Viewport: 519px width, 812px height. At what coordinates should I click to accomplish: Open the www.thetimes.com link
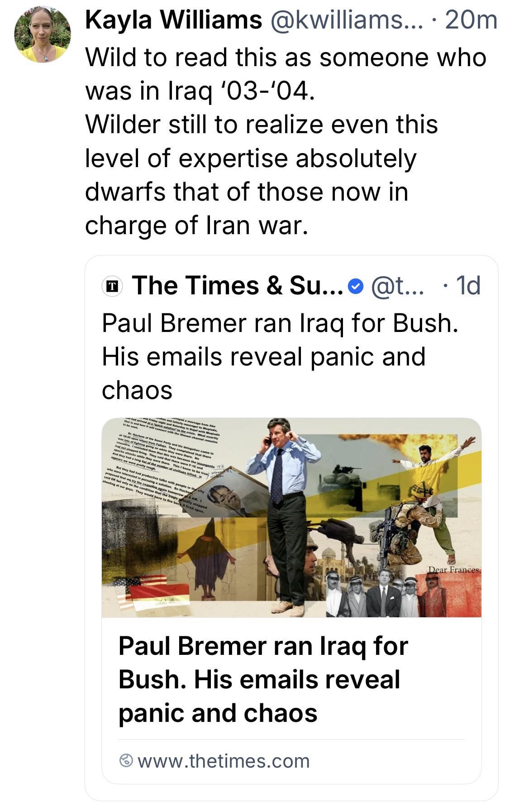pyautogui.click(x=224, y=761)
